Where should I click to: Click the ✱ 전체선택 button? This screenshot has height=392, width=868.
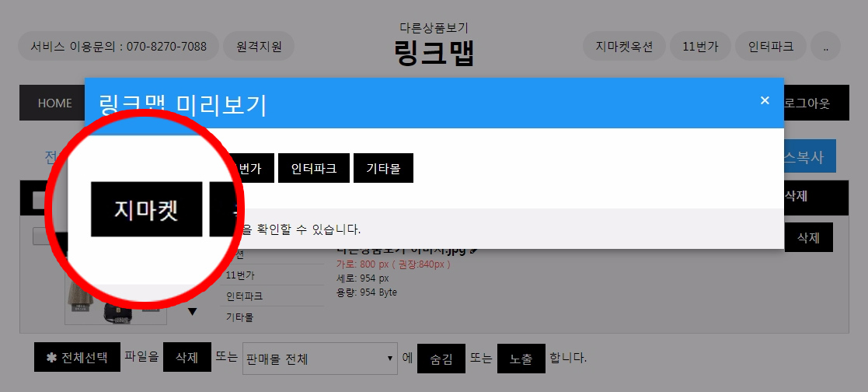tap(77, 358)
